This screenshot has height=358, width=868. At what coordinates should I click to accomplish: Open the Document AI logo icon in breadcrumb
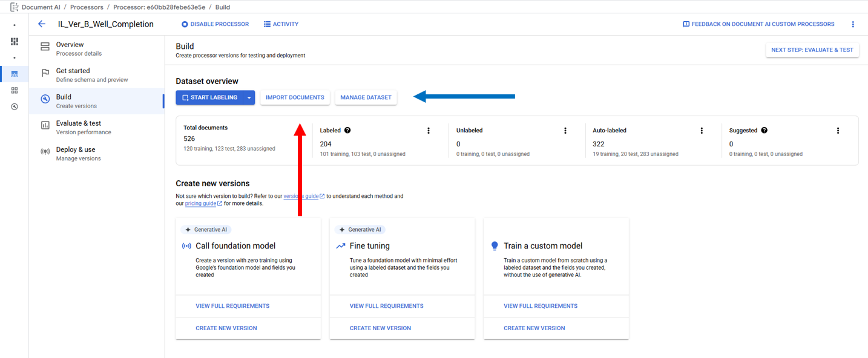tap(13, 7)
